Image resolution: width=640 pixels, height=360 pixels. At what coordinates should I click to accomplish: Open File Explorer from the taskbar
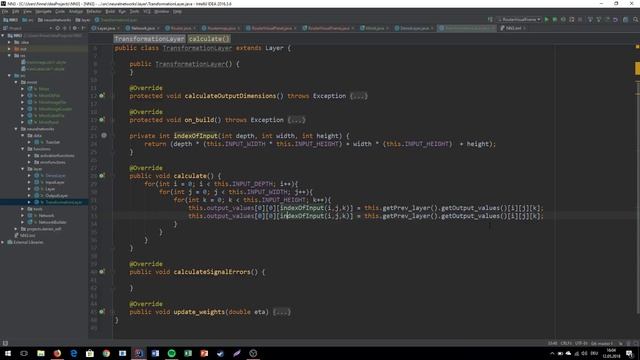[x=41, y=353]
